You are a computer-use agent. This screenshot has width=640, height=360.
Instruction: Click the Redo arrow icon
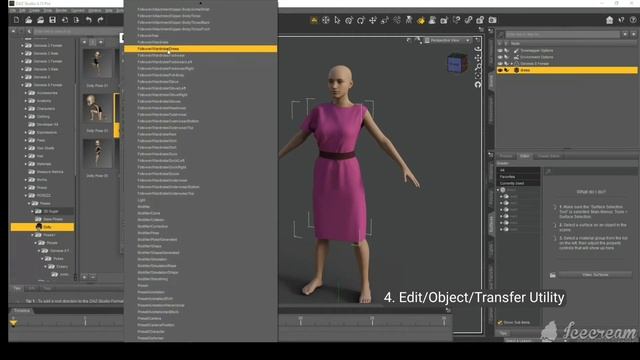100,20
